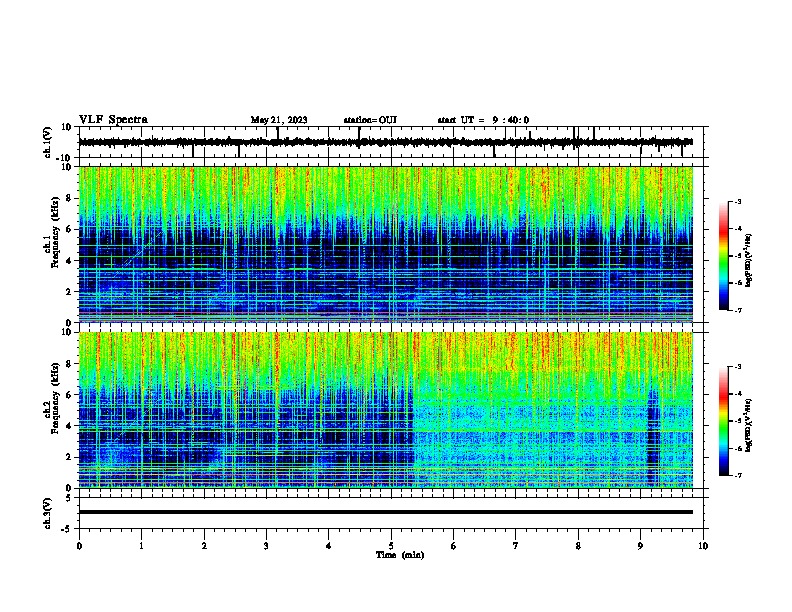This screenshot has height=612, width=792.
Task: Click the "-4" label on ch.2 colorbar
Action: 737,394
